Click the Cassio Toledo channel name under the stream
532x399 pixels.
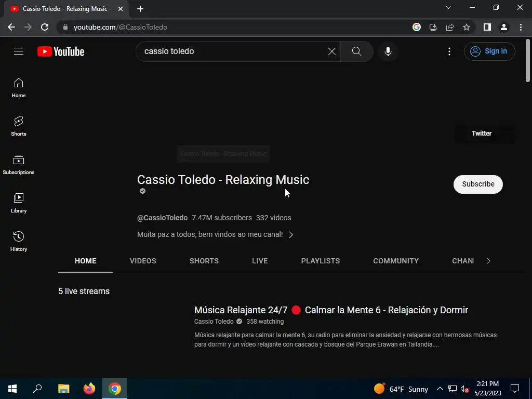(x=214, y=321)
